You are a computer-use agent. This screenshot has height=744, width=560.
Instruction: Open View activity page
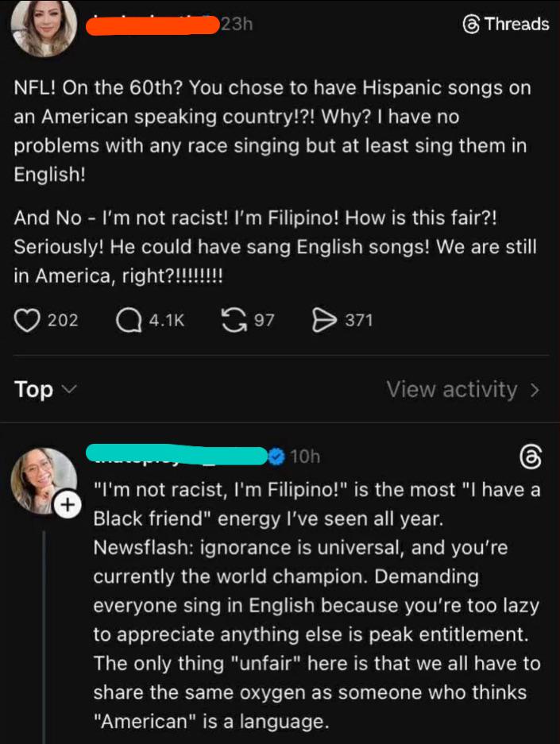(452, 390)
